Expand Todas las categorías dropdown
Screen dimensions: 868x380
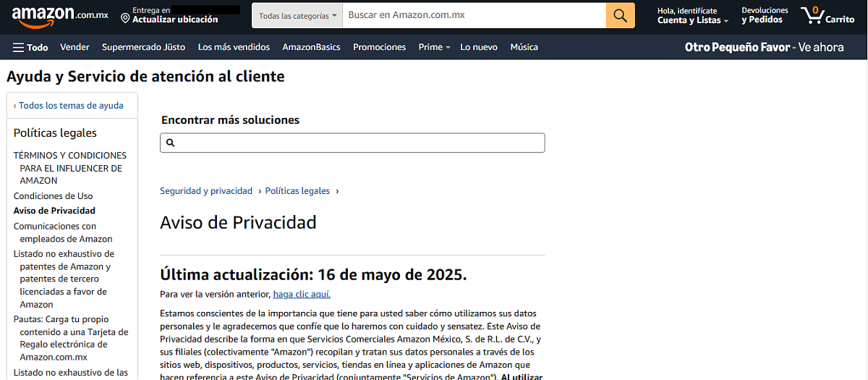point(297,15)
